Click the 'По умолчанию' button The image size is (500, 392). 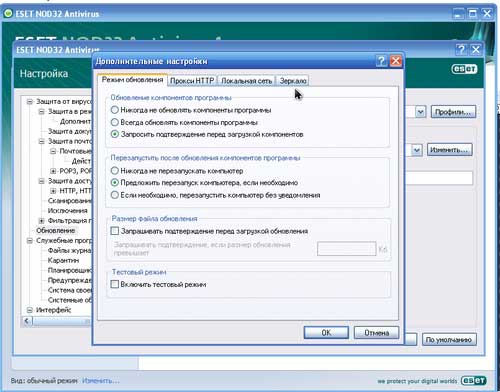coord(449,340)
